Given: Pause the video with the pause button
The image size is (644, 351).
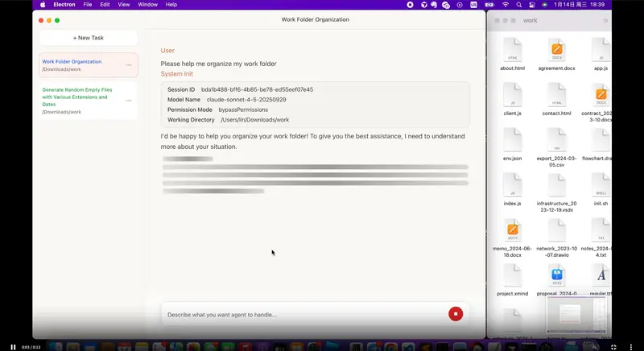Looking at the screenshot, I should point(13,346).
